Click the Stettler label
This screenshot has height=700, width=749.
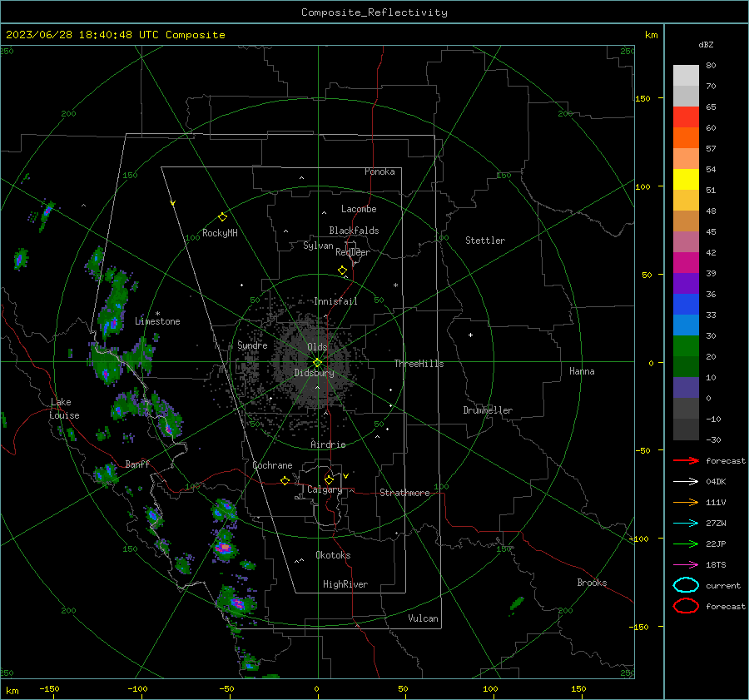pos(485,241)
